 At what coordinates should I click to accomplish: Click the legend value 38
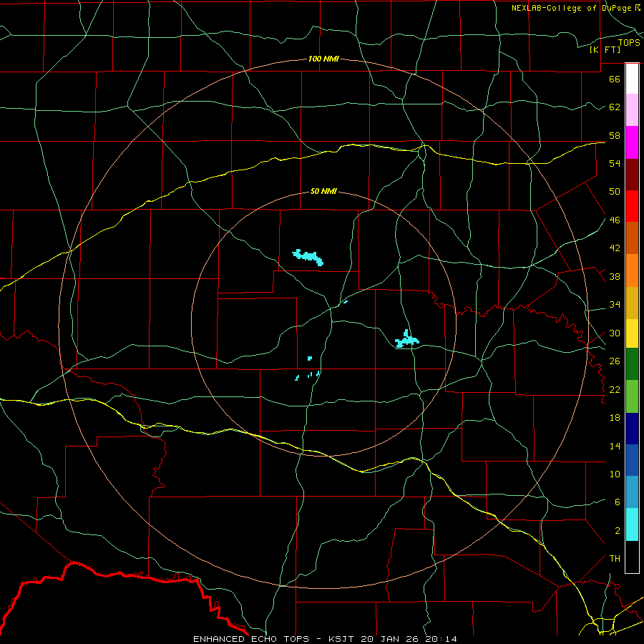coord(615,277)
